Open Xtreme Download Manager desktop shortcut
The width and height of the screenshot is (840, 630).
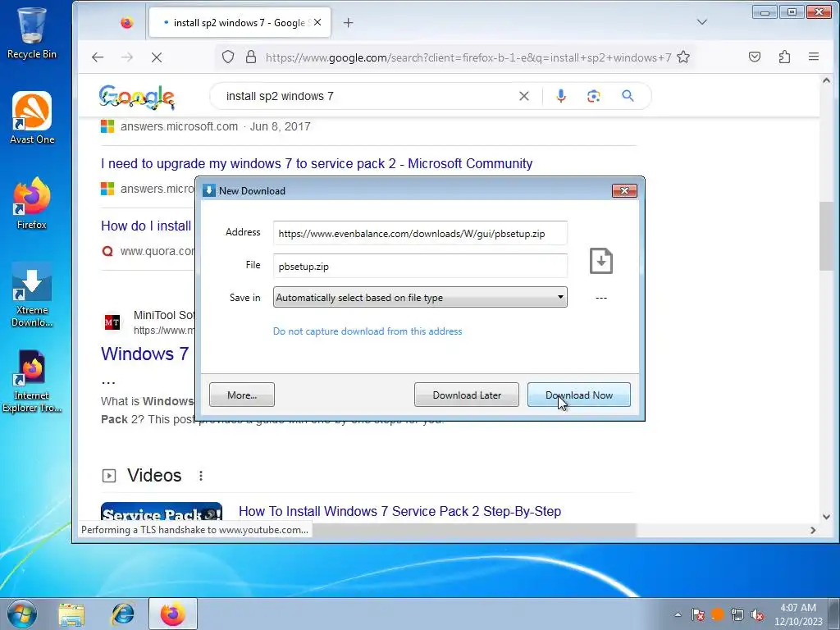[x=32, y=295]
